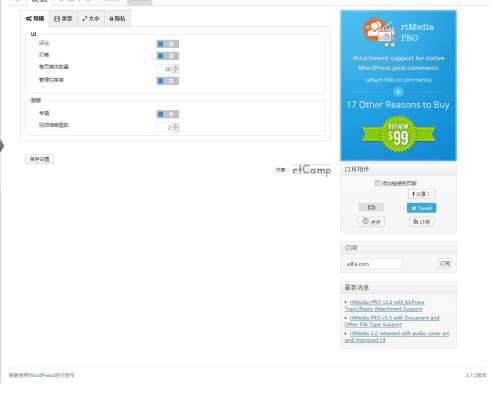Click the button with circle icon left of RSS
This screenshot has width=495, height=400.
click(x=371, y=222)
